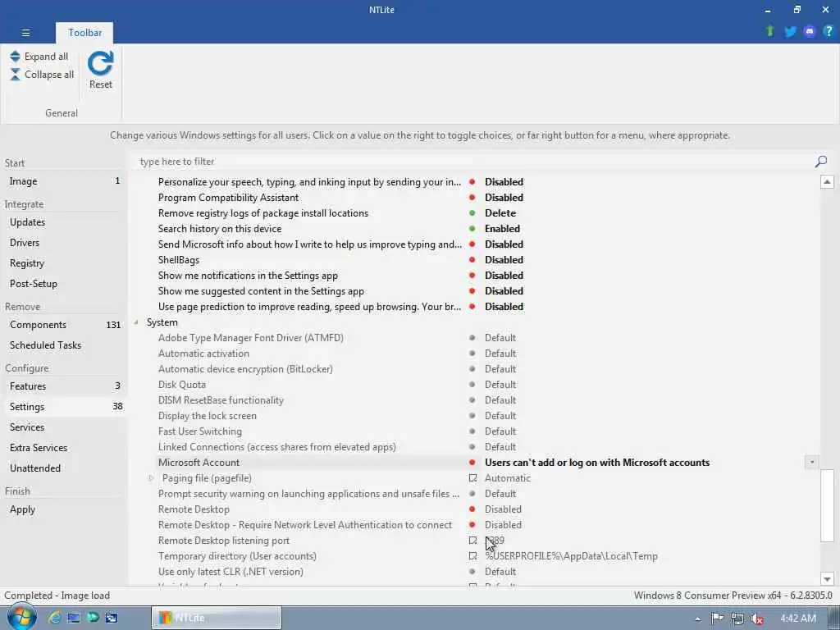Click the taskbar clock showing 4:42 AM
The image size is (840, 630).
797,619
